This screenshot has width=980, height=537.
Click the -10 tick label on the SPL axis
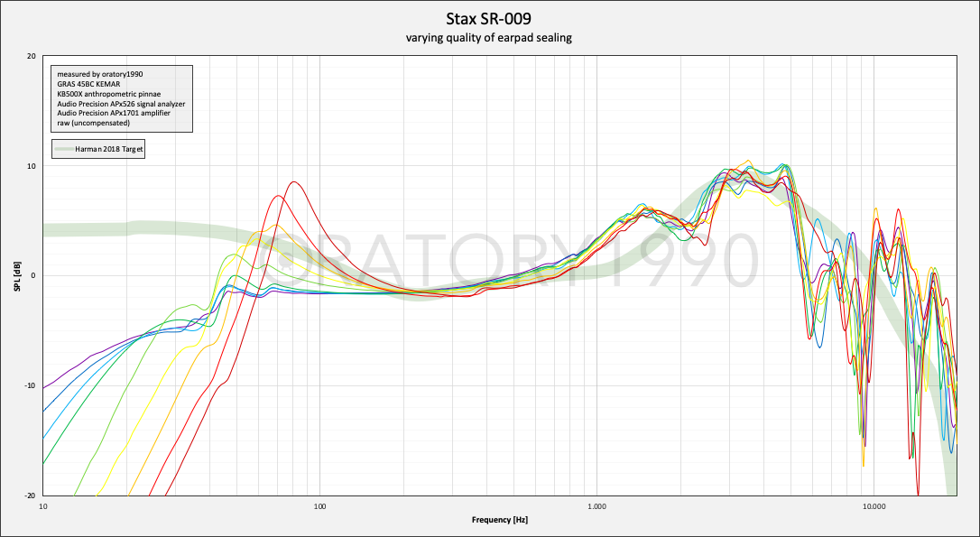[x=30, y=386]
